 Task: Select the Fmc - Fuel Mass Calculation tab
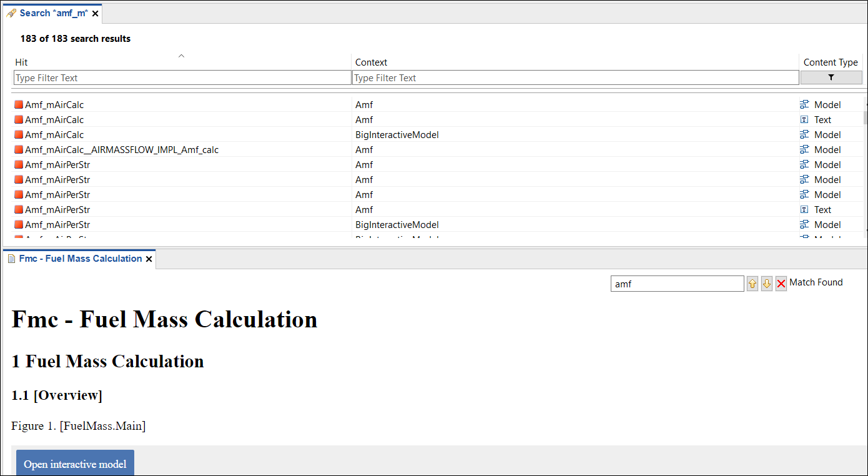point(80,259)
